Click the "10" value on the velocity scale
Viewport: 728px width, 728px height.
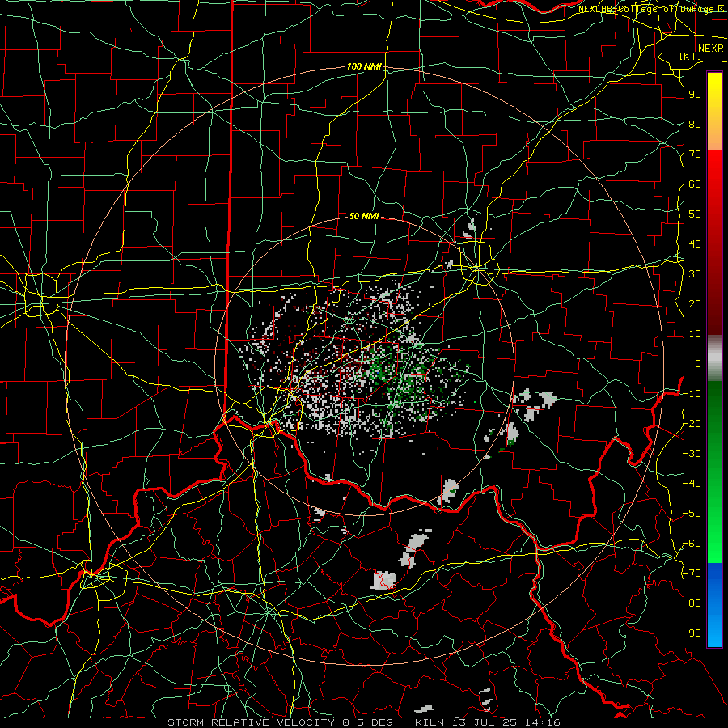coord(695,334)
